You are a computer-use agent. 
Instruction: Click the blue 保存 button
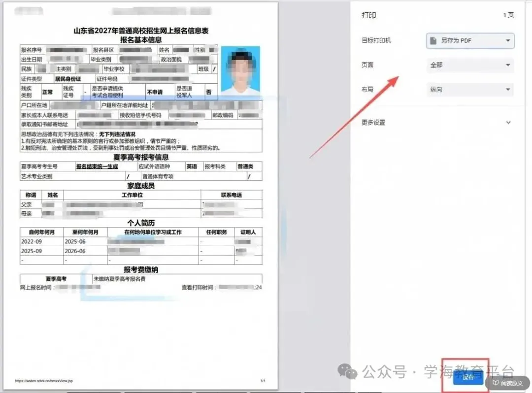468,377
